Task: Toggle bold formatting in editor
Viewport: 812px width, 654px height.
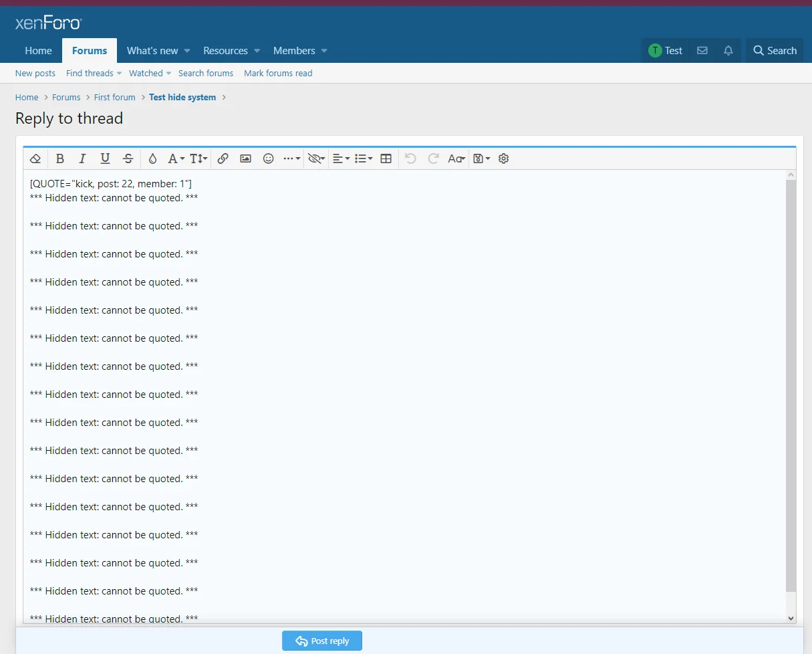Action: [x=60, y=158]
